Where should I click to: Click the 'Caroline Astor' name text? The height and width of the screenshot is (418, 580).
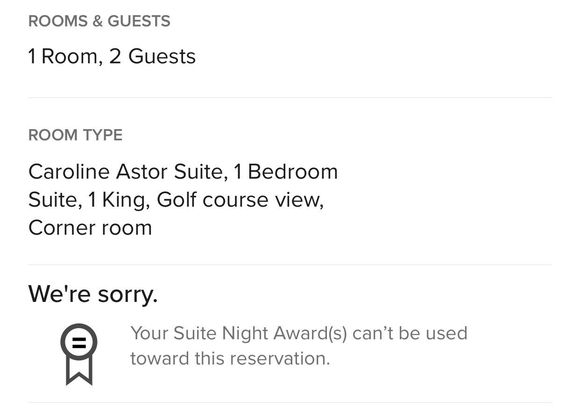(98, 172)
